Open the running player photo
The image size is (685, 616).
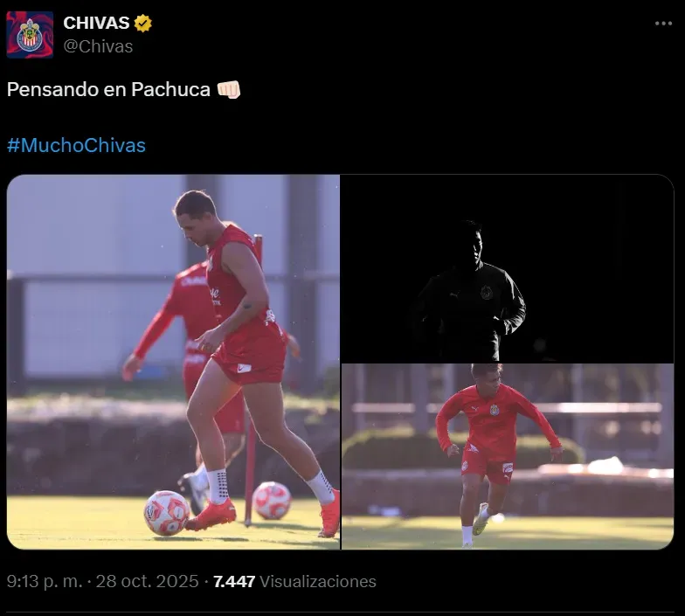(507, 456)
